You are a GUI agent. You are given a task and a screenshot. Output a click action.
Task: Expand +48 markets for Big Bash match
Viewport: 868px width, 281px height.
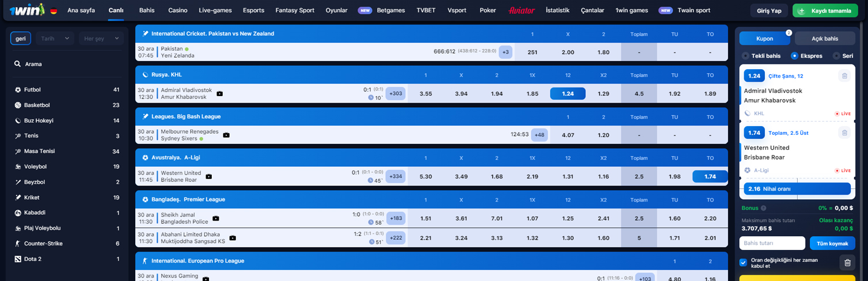pos(539,135)
